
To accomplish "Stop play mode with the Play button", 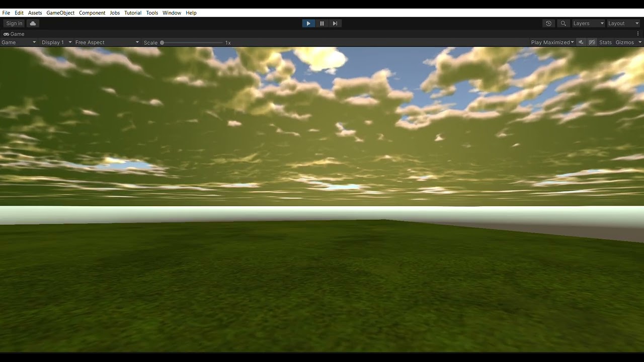I will 308,23.
